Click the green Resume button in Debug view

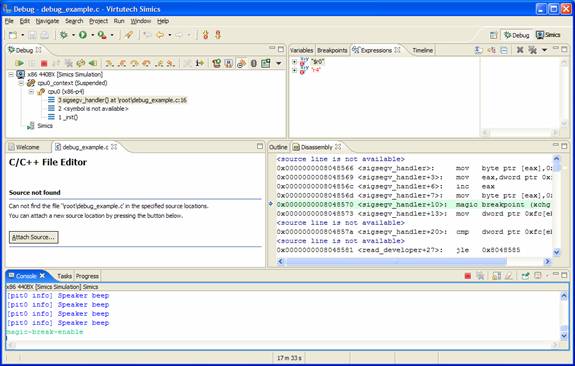[x=19, y=63]
